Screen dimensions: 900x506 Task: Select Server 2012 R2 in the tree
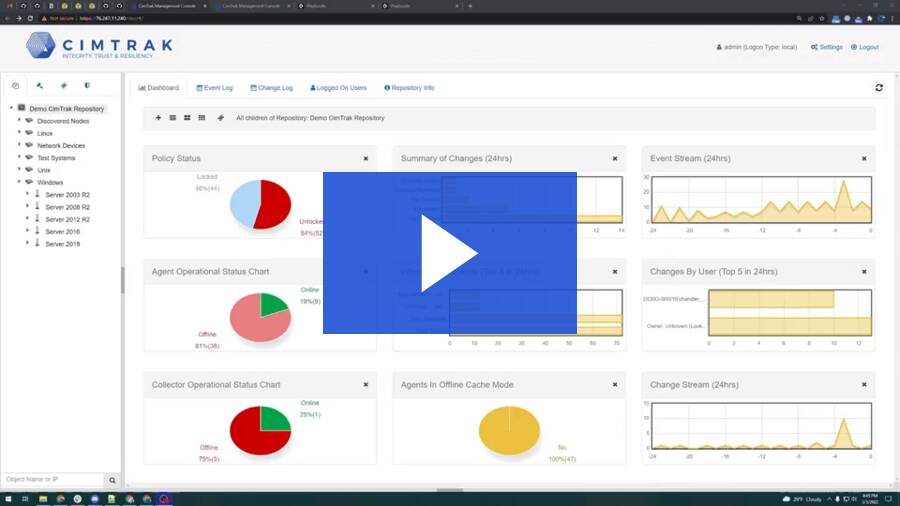tap(68, 220)
